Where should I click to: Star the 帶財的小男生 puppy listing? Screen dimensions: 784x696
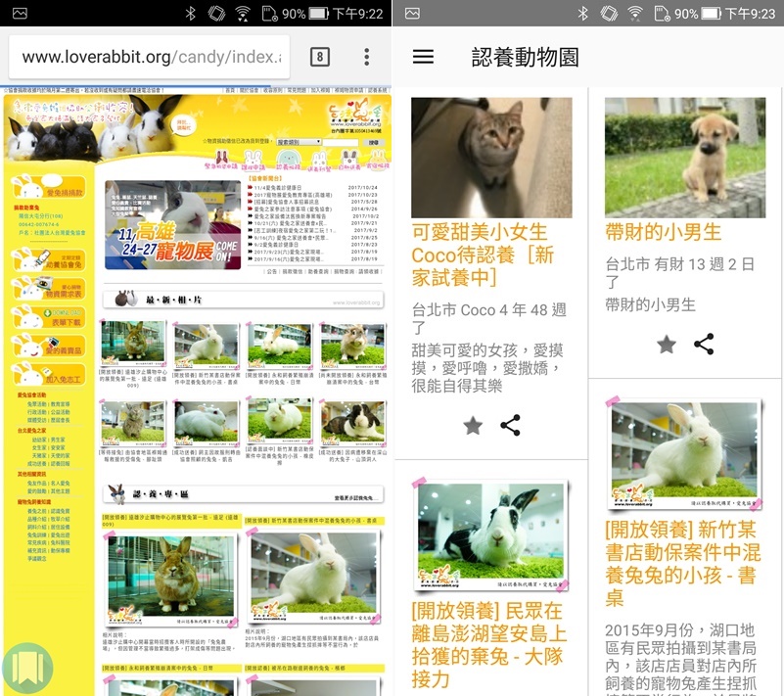point(666,344)
